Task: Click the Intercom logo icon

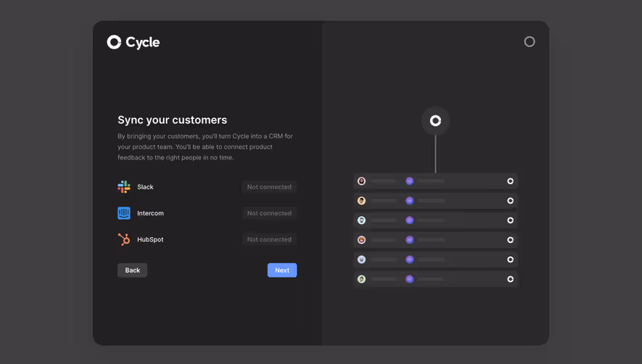Action: click(124, 213)
